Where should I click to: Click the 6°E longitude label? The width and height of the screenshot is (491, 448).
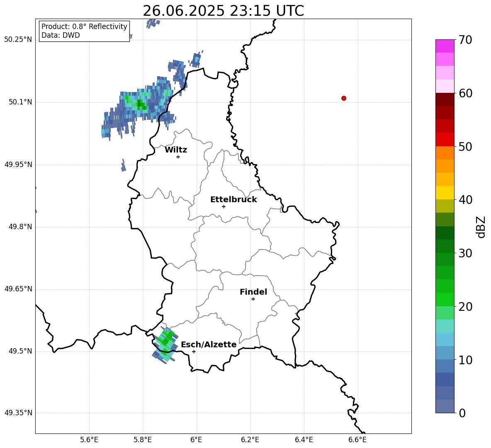point(196,440)
